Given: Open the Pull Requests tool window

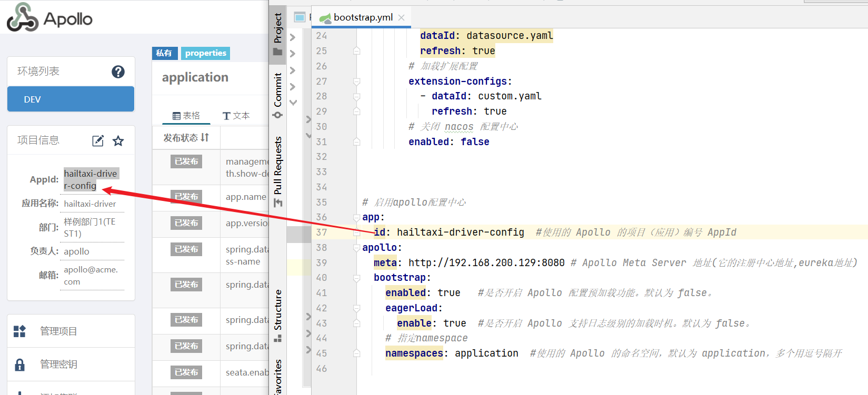Looking at the screenshot, I should 277,171.
